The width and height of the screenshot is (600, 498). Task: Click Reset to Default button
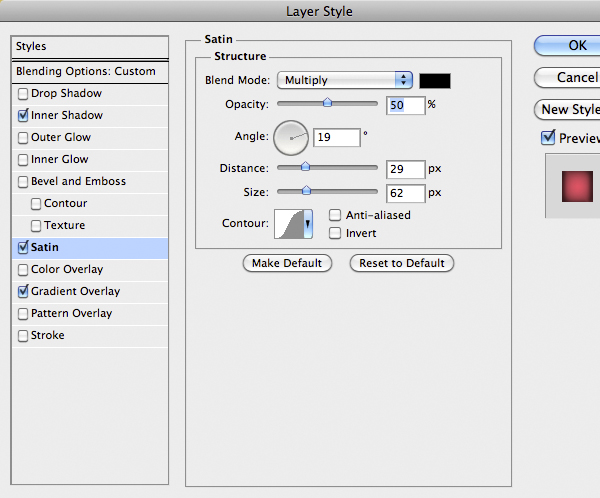pyautogui.click(x=401, y=263)
